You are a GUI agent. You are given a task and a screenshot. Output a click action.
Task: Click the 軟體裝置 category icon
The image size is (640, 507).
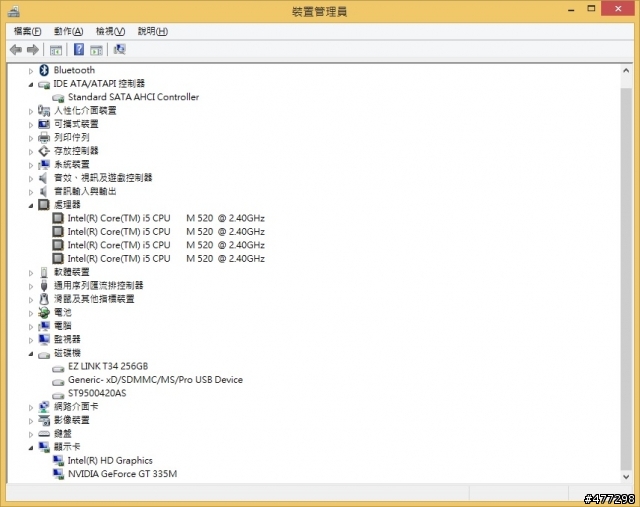tap(44, 272)
